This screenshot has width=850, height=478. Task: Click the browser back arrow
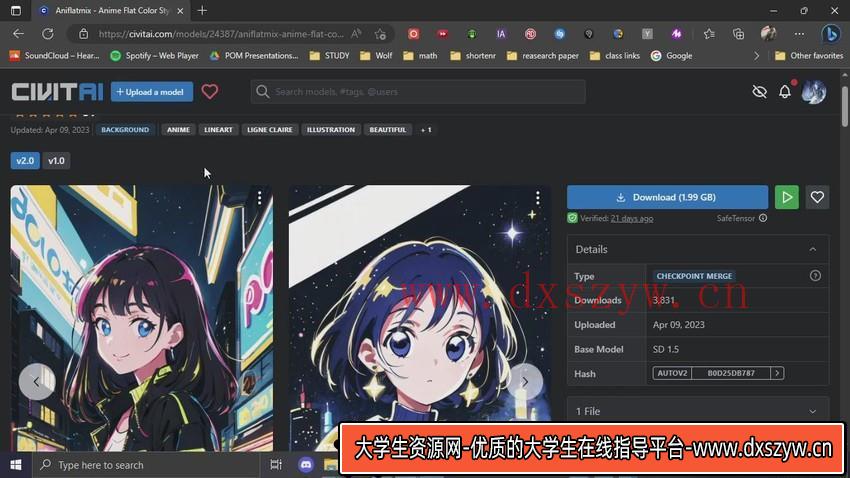18,34
